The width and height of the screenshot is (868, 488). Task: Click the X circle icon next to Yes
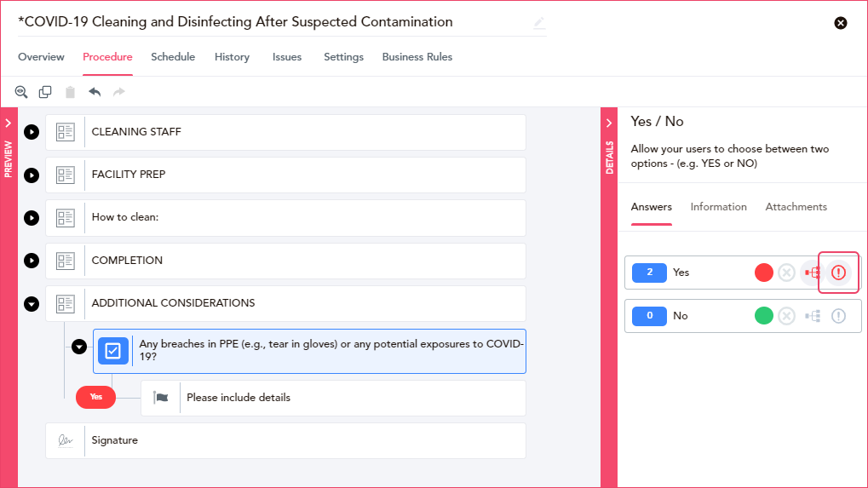tap(786, 273)
